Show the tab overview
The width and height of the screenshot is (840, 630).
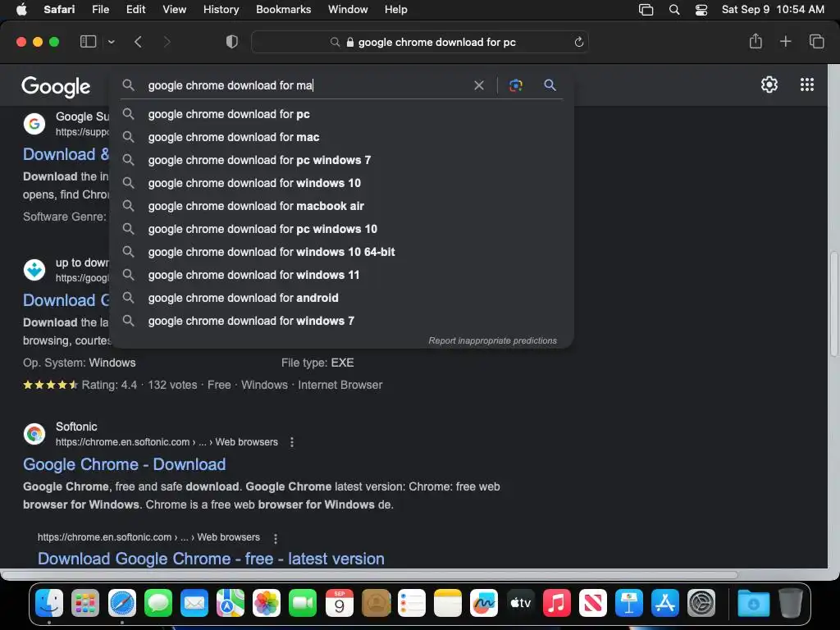pos(816,41)
